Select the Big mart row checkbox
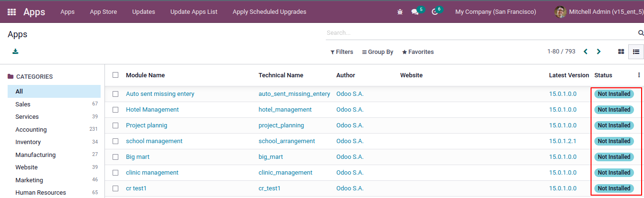 pos(115,157)
